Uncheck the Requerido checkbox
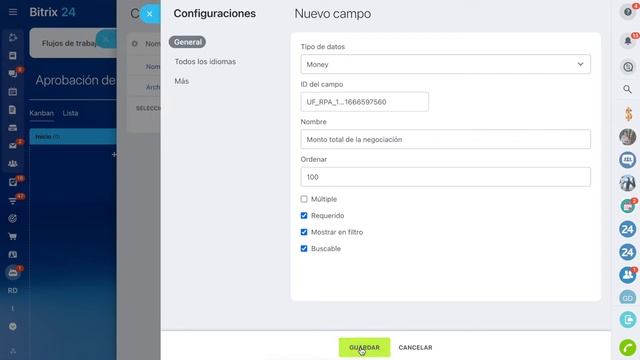The width and height of the screenshot is (640, 360). click(304, 216)
